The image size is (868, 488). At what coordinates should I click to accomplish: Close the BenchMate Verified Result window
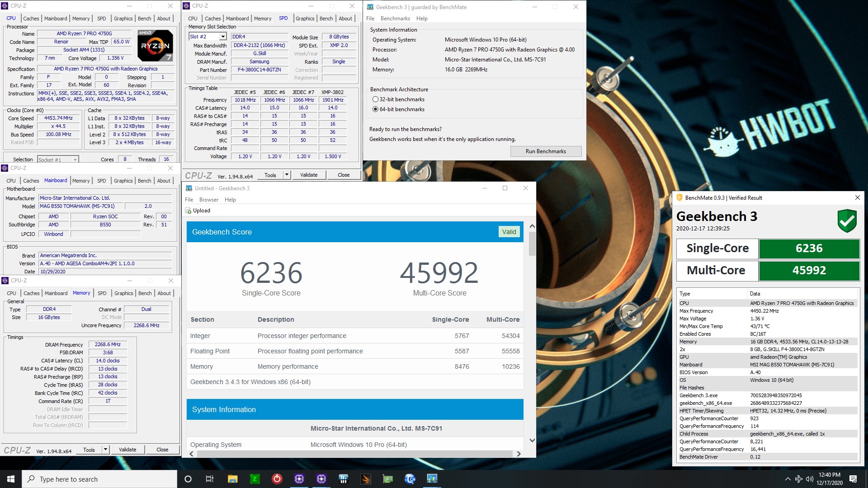857,197
